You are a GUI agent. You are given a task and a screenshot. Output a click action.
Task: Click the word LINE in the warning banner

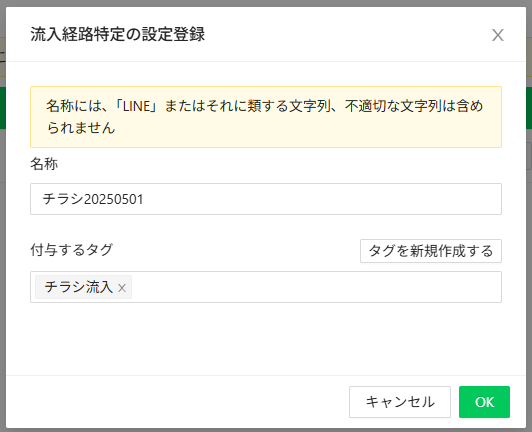click(136, 107)
